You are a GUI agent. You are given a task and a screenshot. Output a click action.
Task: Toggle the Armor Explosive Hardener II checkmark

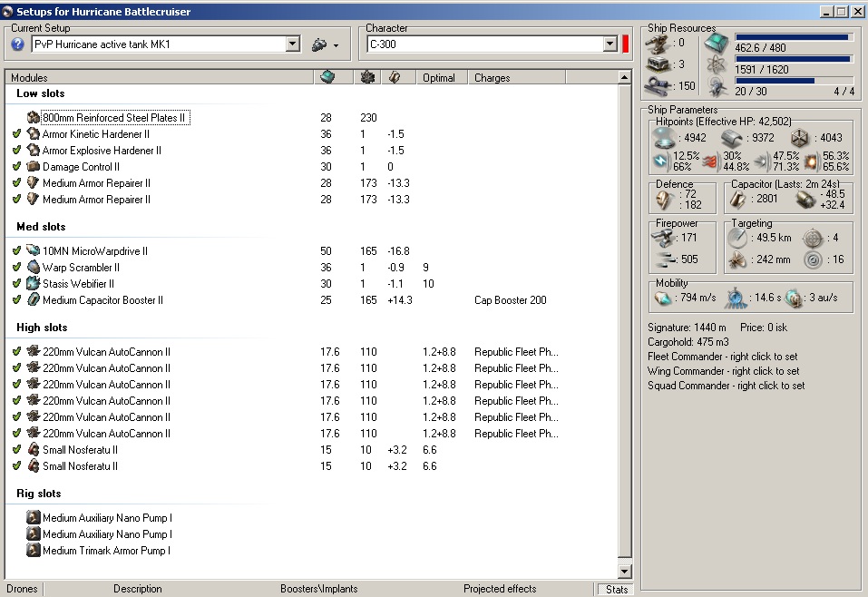pyautogui.click(x=16, y=150)
